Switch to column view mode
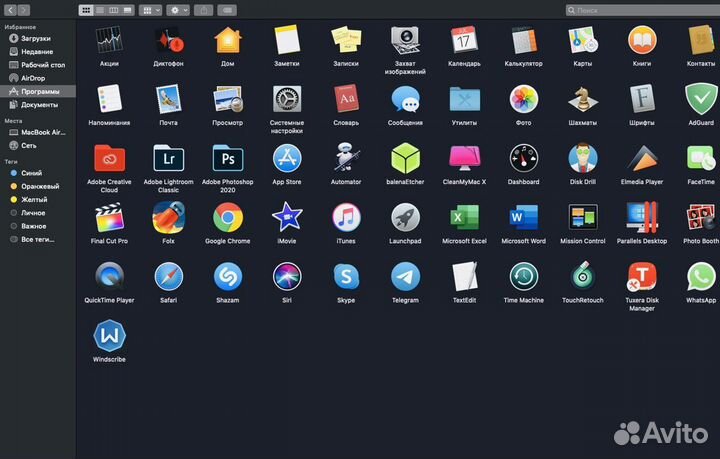The height and width of the screenshot is (459, 720). [113, 9]
